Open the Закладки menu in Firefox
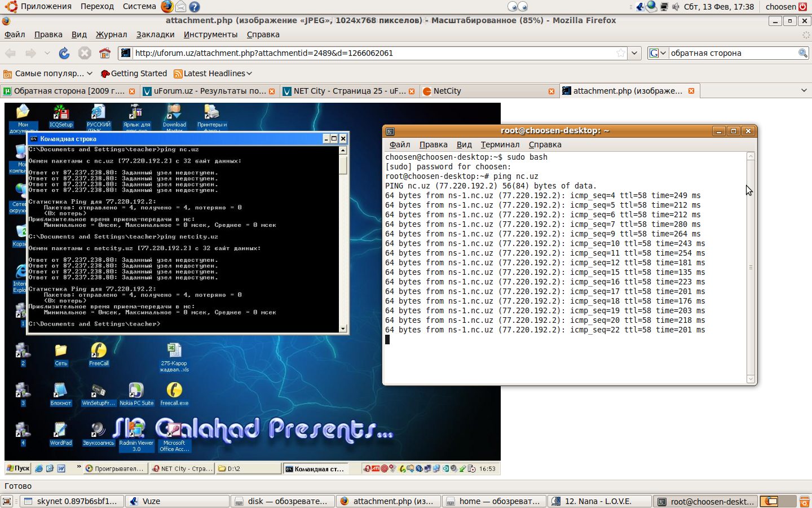Screen dimensions: 812x508 point(155,34)
